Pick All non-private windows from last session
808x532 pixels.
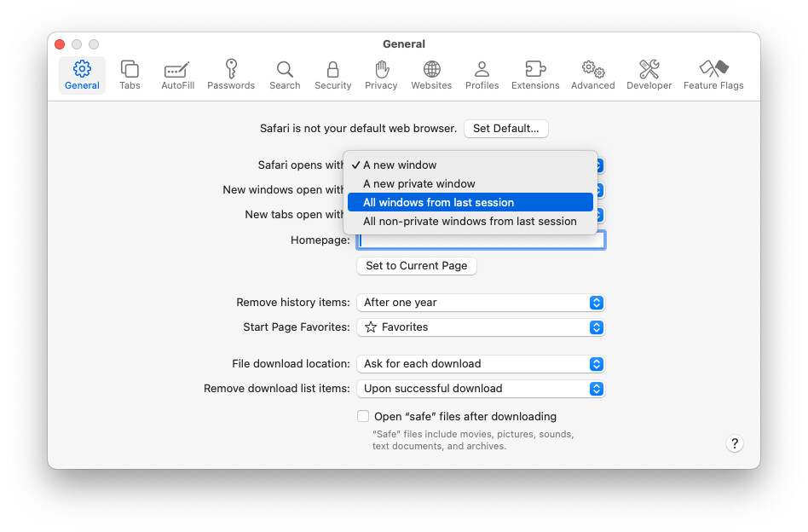tap(470, 222)
